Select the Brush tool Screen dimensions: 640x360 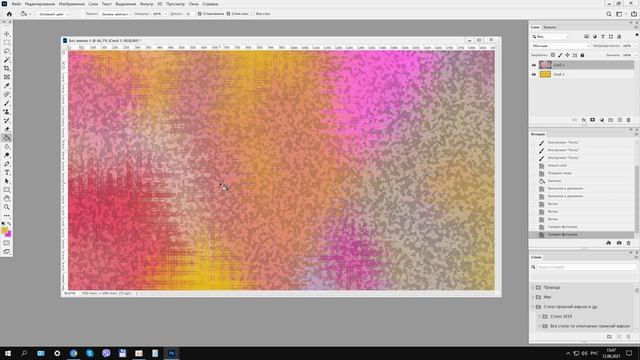pyautogui.click(x=7, y=103)
